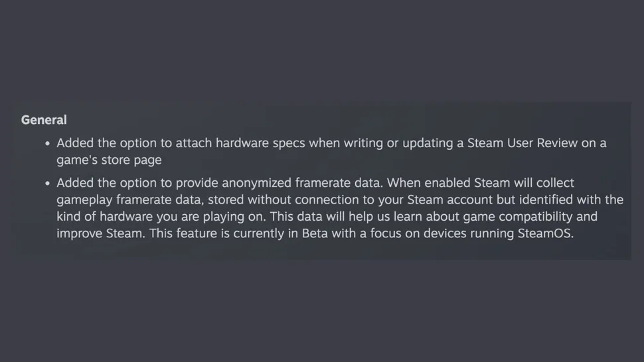
Task: Click the first bullet point marker
Action: pos(47,143)
